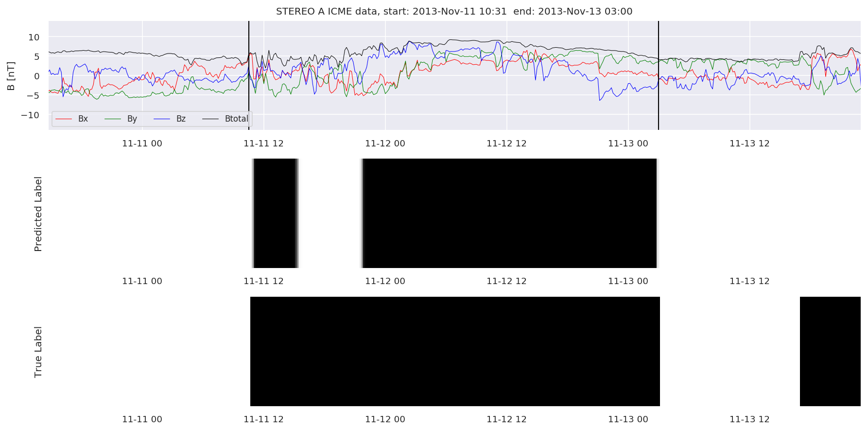Viewport: 868px width, 431px height.
Task: Select the Bz legend label
Action: pos(181,119)
